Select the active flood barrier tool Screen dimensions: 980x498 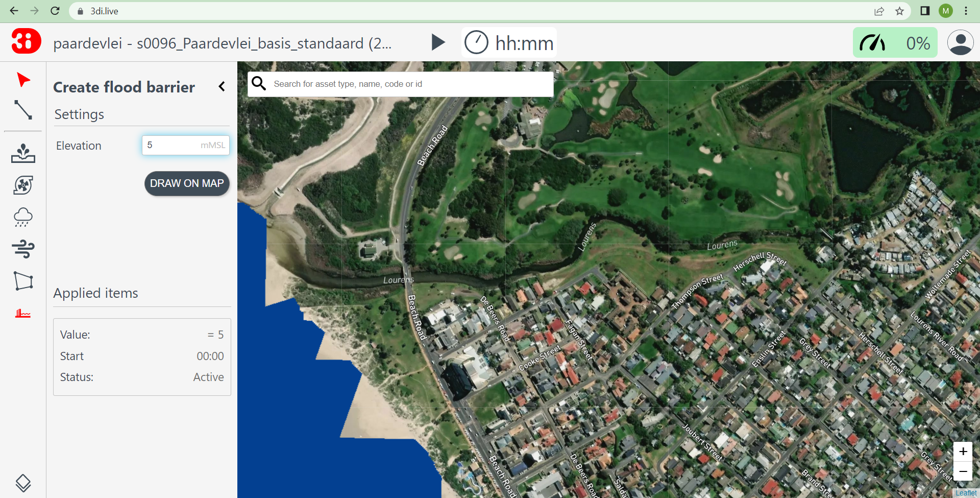(x=22, y=313)
